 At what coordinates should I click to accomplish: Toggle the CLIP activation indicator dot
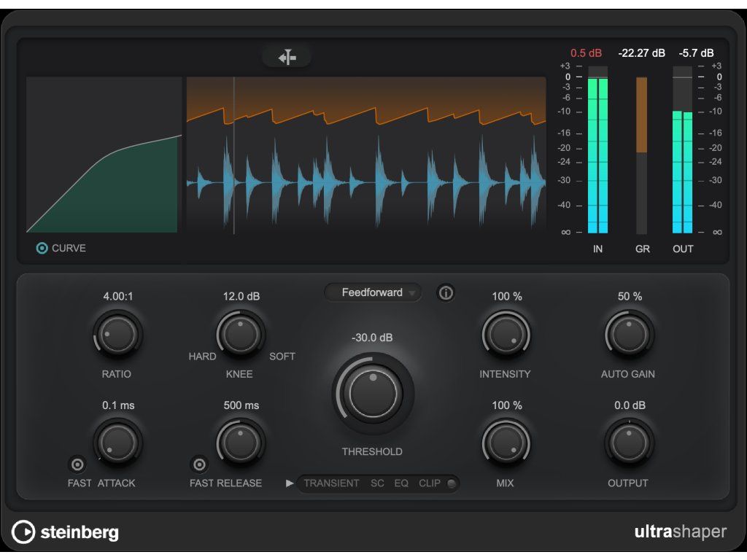tap(451, 484)
